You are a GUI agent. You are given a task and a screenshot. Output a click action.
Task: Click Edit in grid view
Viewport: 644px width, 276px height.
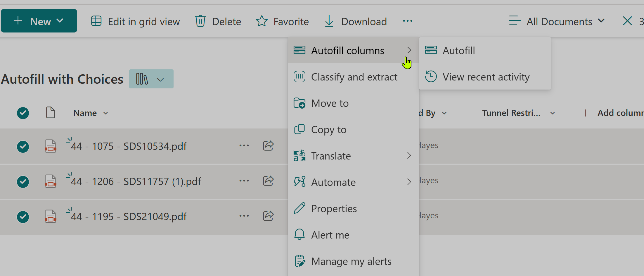(135, 21)
